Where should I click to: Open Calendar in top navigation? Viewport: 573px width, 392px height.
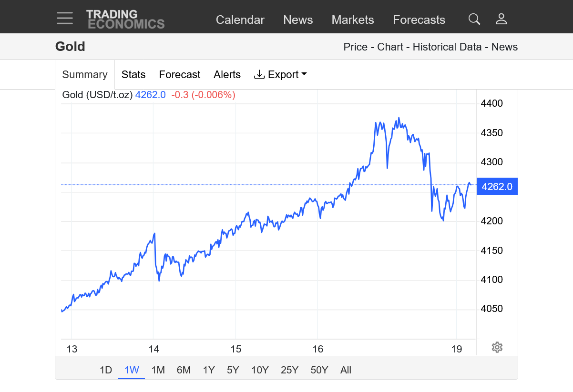click(x=240, y=20)
